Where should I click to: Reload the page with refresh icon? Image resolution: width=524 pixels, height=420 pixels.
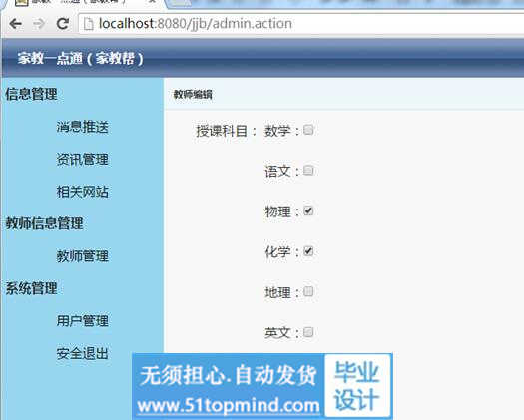point(63,24)
